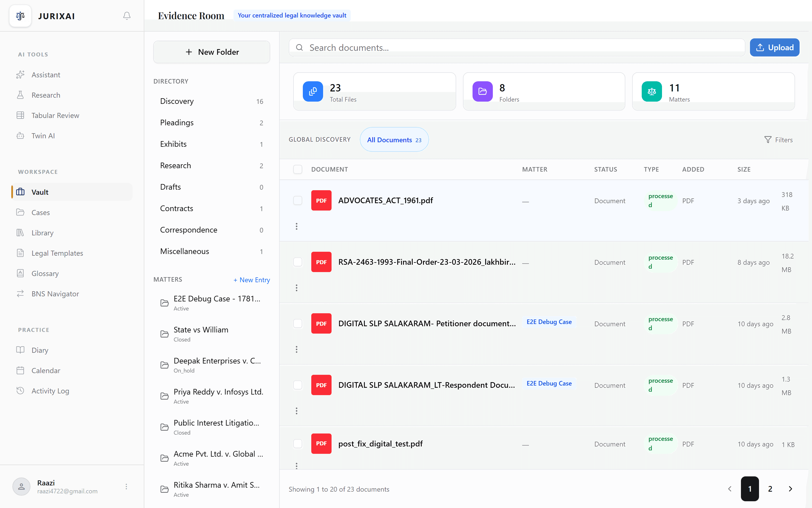The width and height of the screenshot is (812, 508).
Task: Check the ADVOCATES_ACT_1961.pdf row checkbox
Action: point(298,201)
